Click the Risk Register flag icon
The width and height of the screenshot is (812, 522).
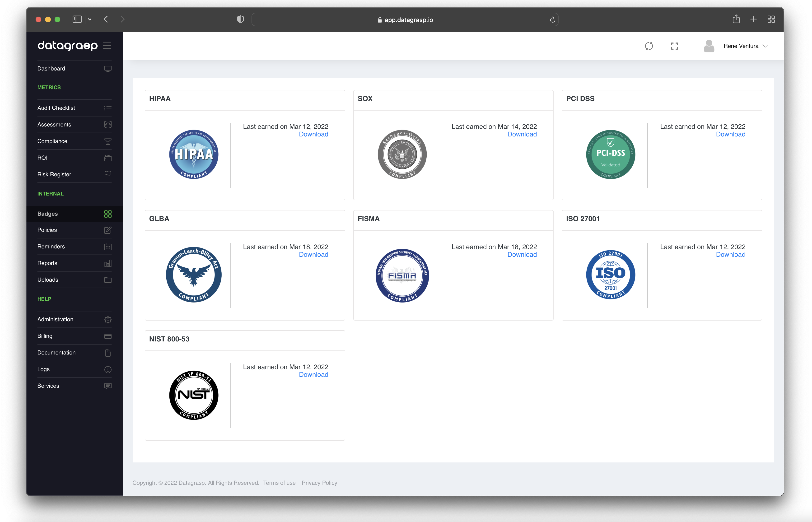click(108, 174)
